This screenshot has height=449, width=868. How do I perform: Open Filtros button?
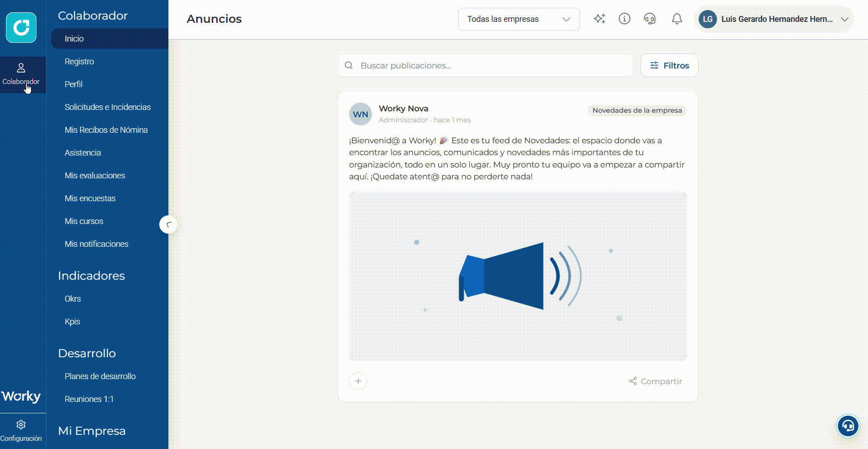tap(669, 65)
